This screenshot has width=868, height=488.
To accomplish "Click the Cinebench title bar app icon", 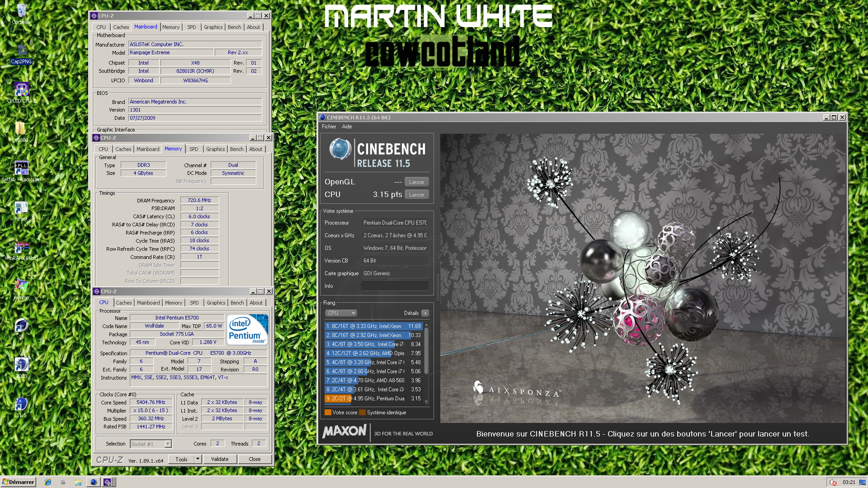I will 323,117.
